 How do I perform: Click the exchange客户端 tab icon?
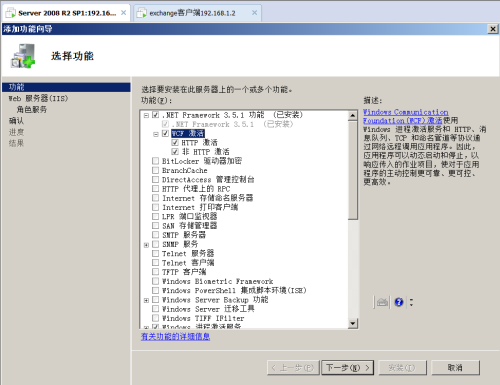(x=142, y=13)
